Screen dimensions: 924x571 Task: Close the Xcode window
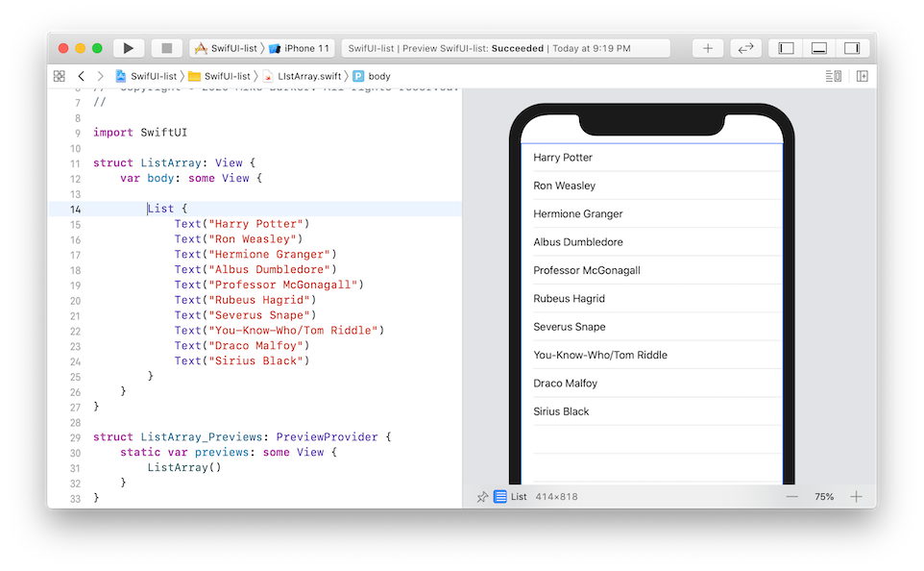coord(63,48)
